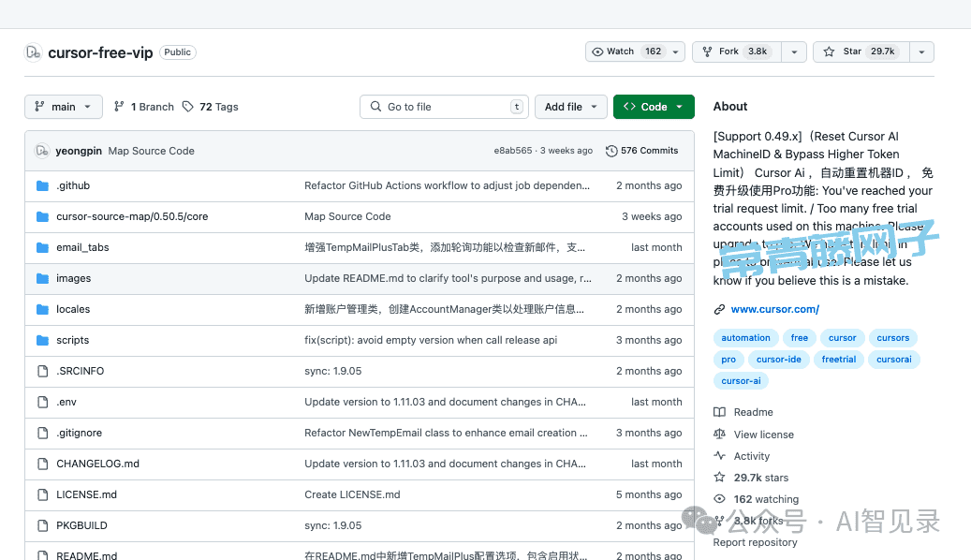The image size is (971, 560).
Task: Expand the Add file dropdown
Action: [570, 107]
